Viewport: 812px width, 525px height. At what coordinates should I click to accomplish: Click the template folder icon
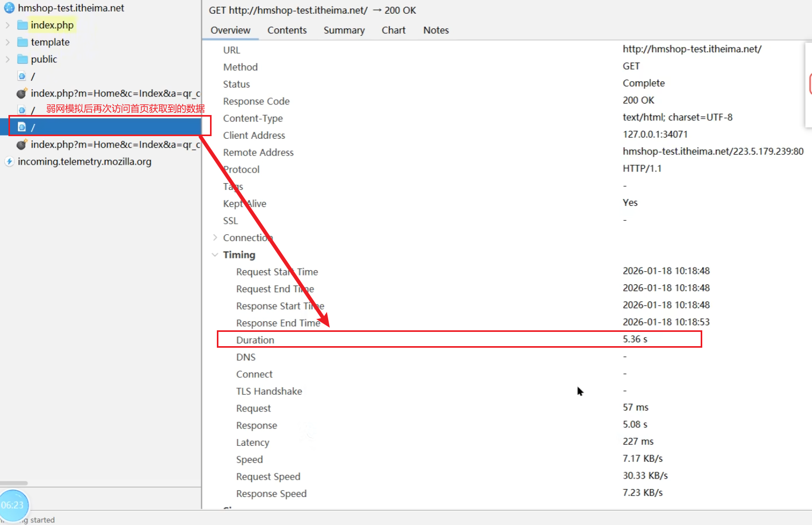[x=23, y=42]
